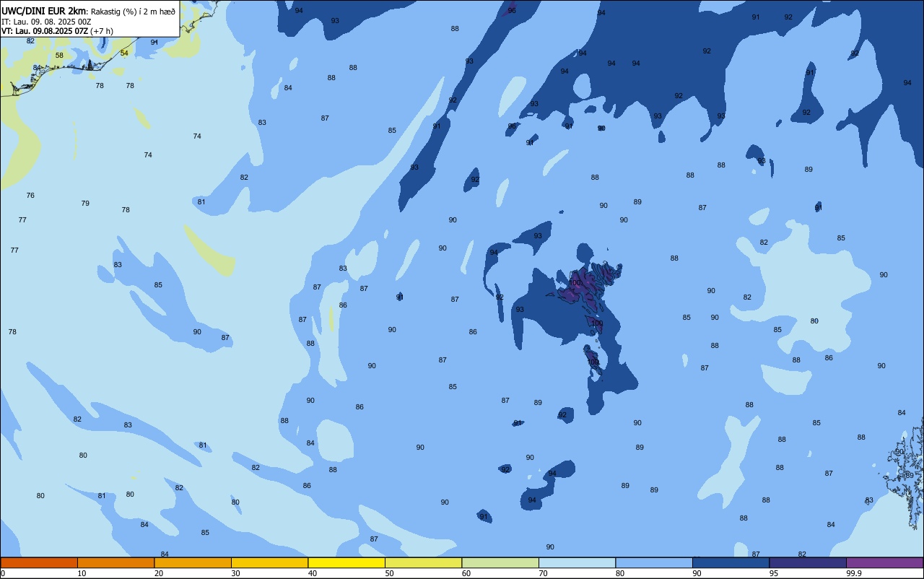Click the legend tick label "70"
Image resolution: width=924 pixels, height=579 pixels.
tap(544, 573)
